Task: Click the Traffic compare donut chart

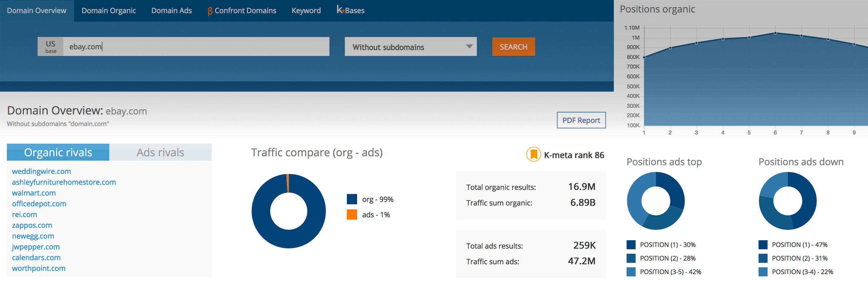Action: [x=288, y=211]
